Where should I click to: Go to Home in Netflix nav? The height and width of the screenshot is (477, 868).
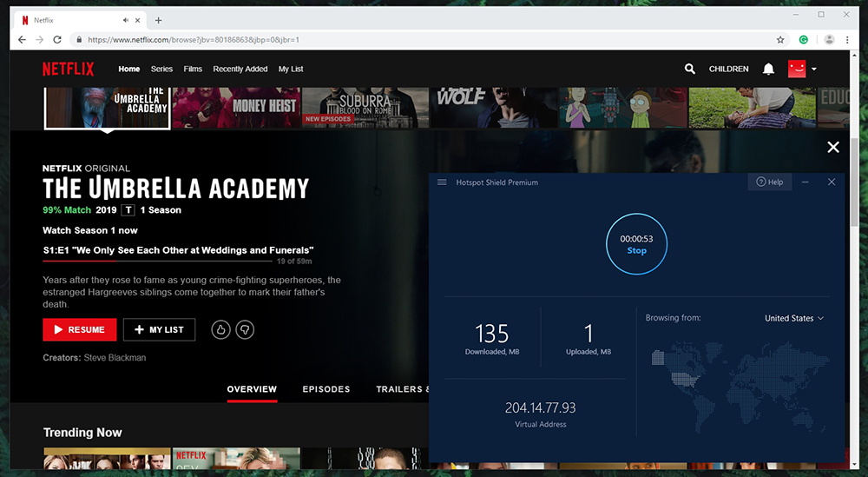click(x=129, y=69)
